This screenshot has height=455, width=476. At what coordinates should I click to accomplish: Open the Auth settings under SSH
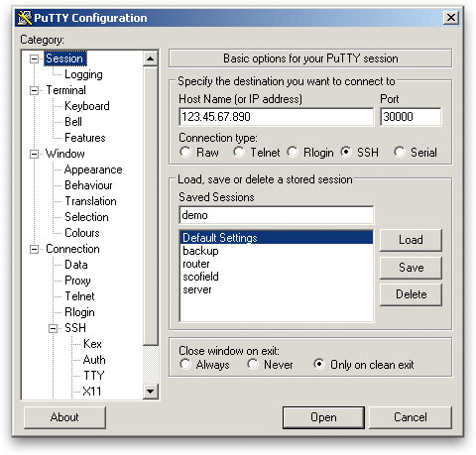coord(94,360)
